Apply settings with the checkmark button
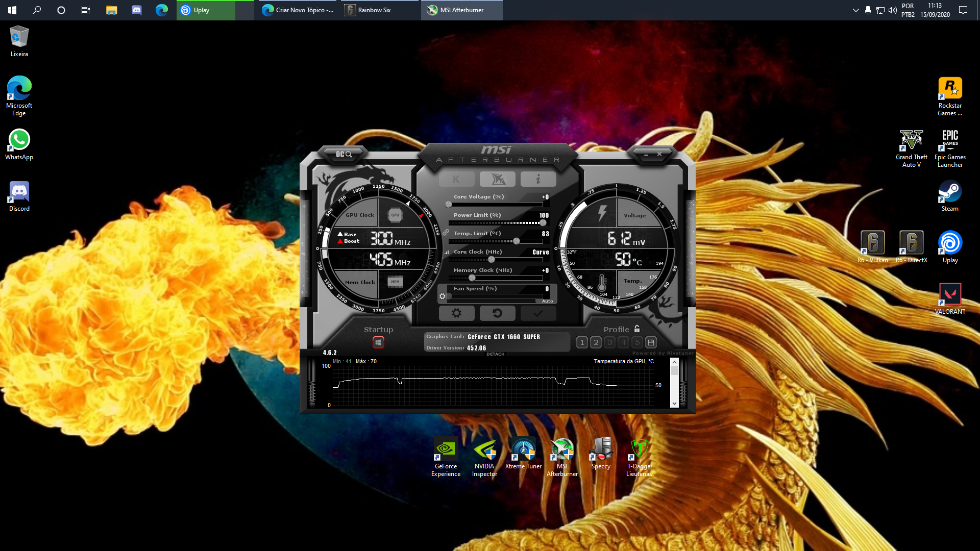The height and width of the screenshot is (551, 980). click(538, 313)
